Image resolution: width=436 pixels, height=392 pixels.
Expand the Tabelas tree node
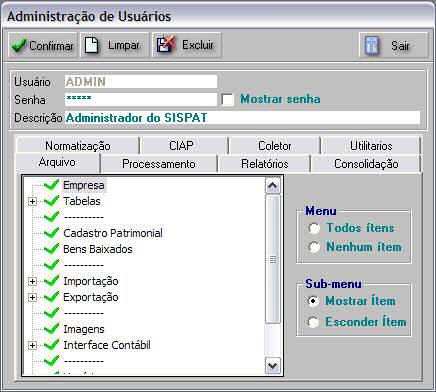pyautogui.click(x=32, y=202)
